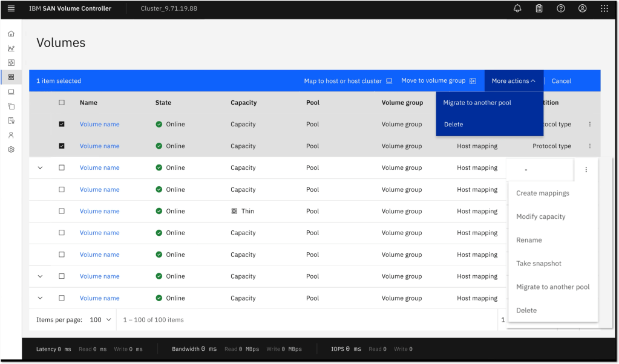The height and width of the screenshot is (364, 619).
Task: Open the user profile icon
Action: (x=583, y=8)
